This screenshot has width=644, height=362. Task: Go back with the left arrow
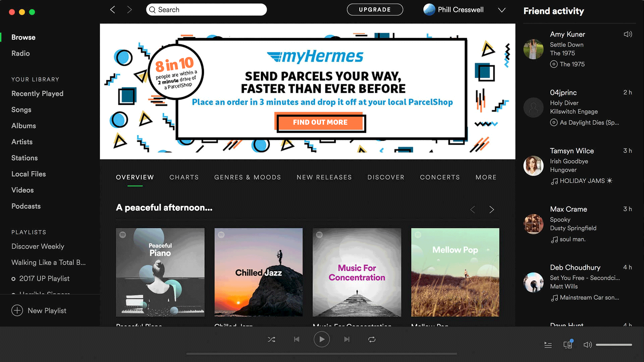pyautogui.click(x=113, y=10)
